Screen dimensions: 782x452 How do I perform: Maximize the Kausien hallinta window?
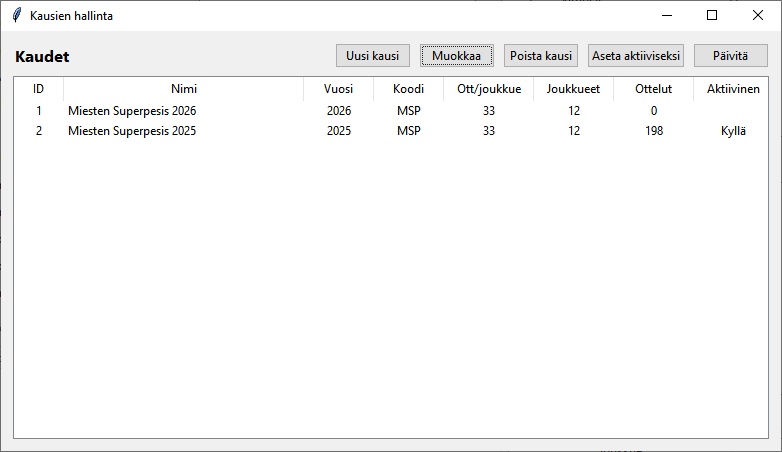coord(712,15)
